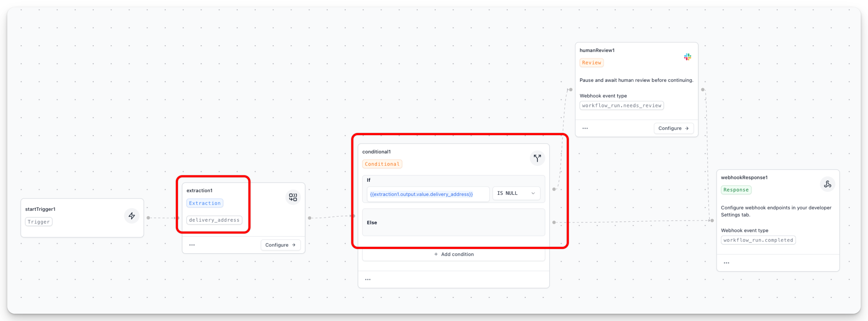Image resolution: width=868 pixels, height=321 pixels.
Task: Open the three-dot menu on conditional1
Action: (x=368, y=279)
